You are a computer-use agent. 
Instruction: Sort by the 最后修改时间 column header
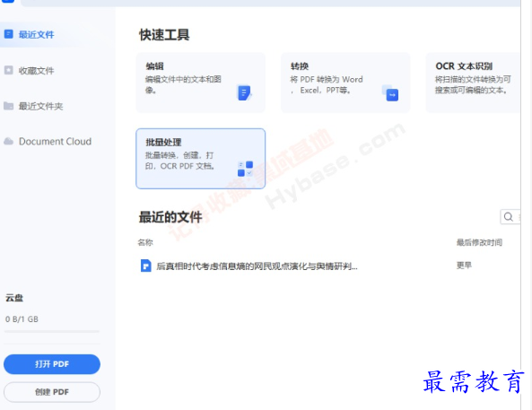pos(479,242)
